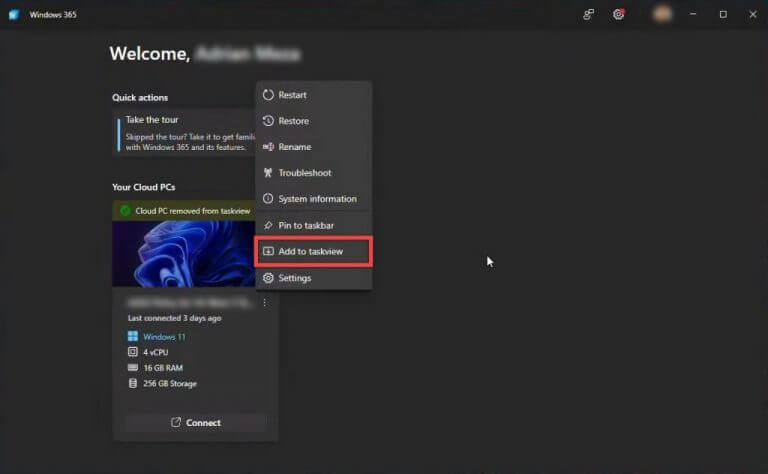Choose Add to taskview option
Image resolution: width=768 pixels, height=474 pixels.
[x=313, y=251]
